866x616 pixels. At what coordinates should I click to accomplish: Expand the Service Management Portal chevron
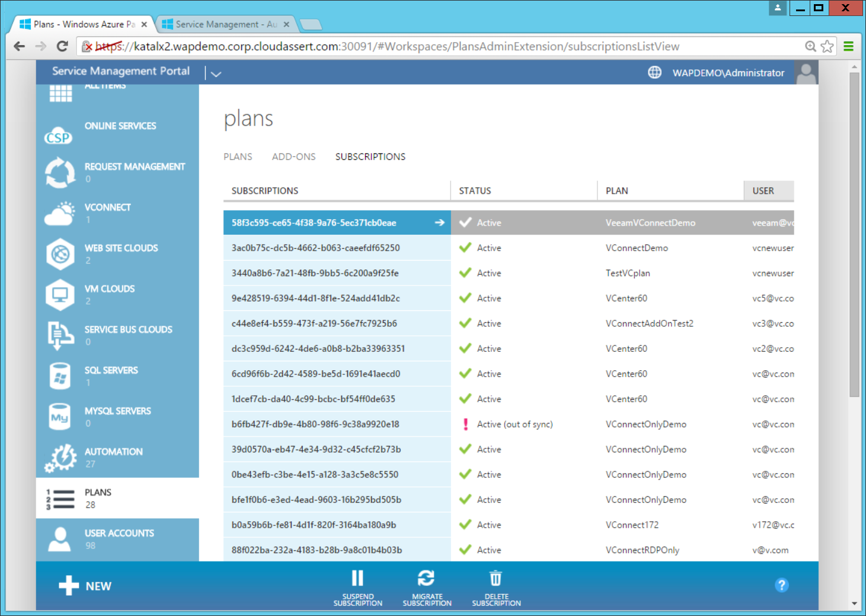[216, 74]
